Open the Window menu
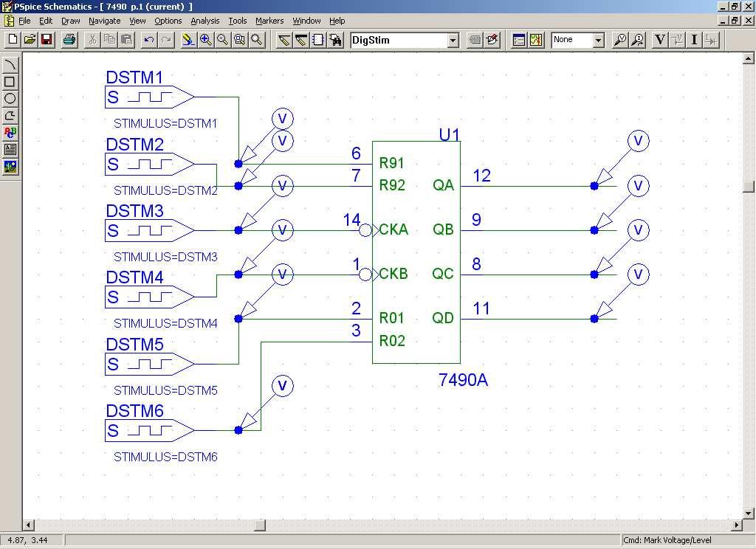 pos(306,21)
